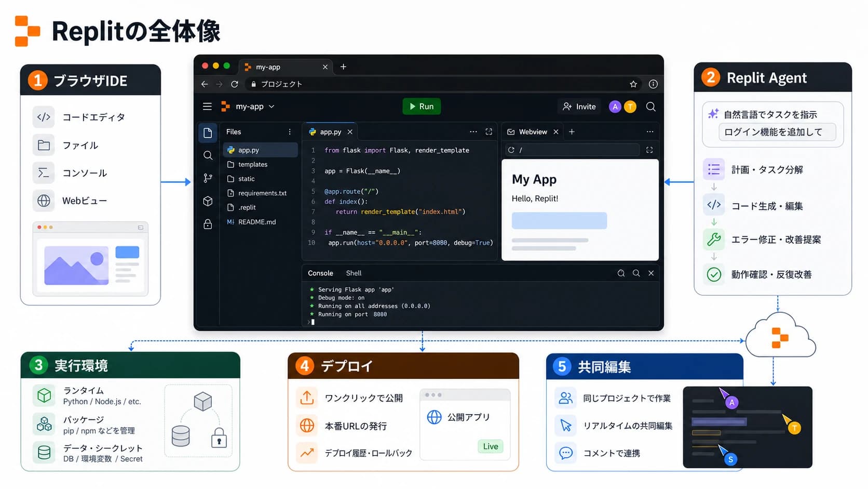Image resolution: width=868 pixels, height=489 pixels.
Task: Select the yellow T user avatar in the IDE header
Action: tap(630, 107)
